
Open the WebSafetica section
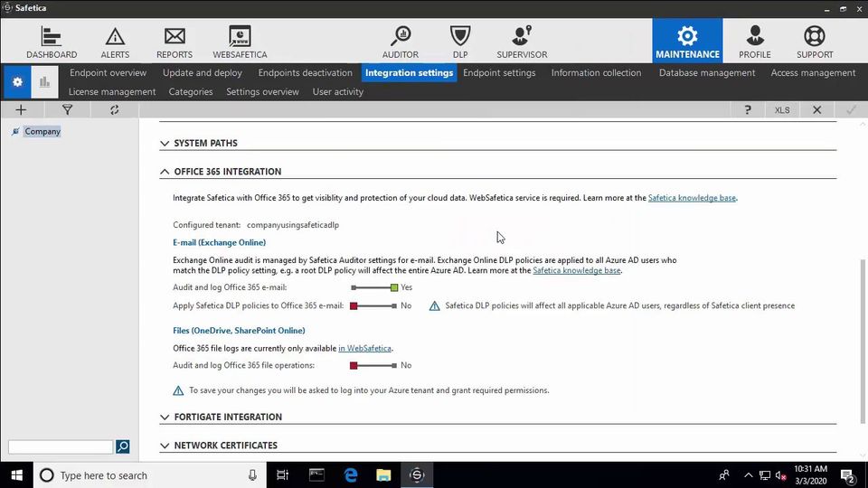(240, 42)
